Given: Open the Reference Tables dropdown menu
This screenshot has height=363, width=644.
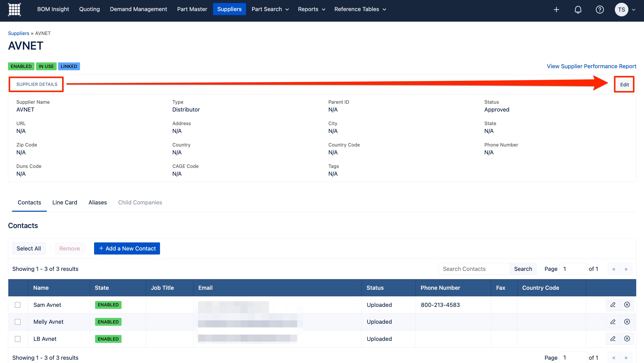Looking at the screenshot, I should coord(360,9).
